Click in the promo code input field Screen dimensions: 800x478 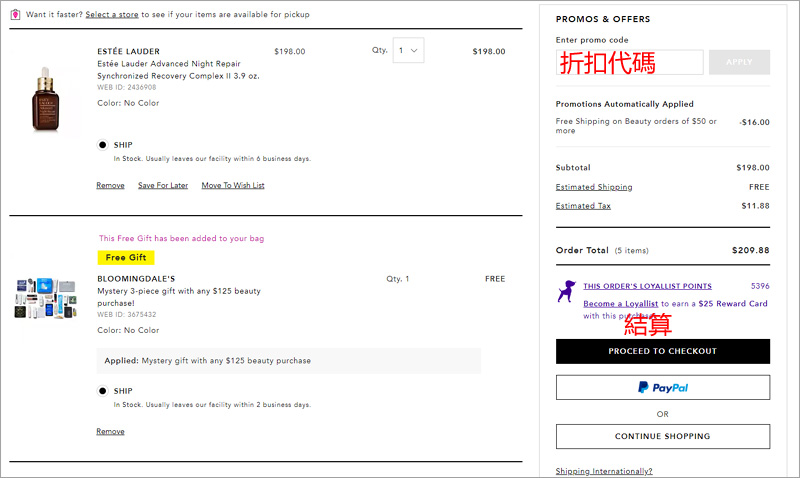630,62
